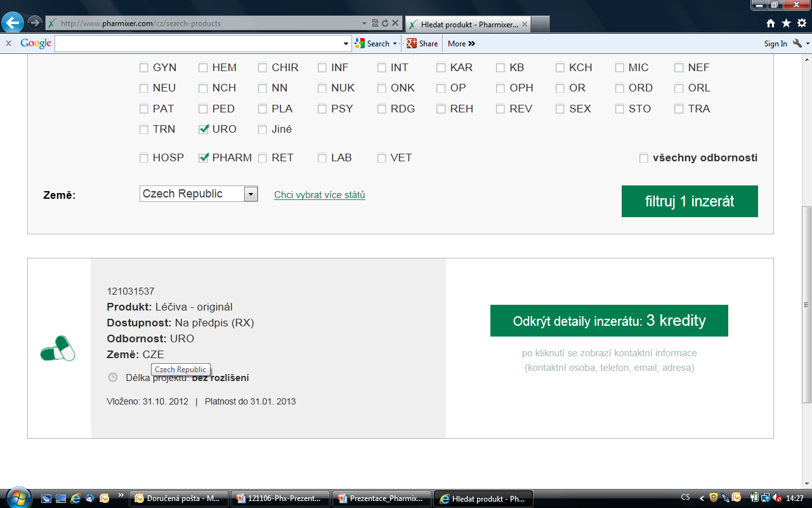Stop loading with the address bar X icon

click(x=395, y=23)
